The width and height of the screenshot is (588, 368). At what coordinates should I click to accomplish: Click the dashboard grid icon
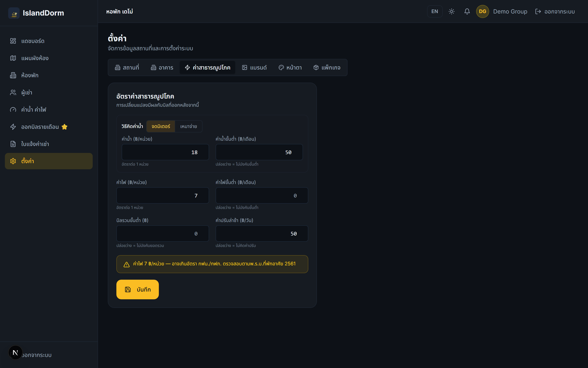coord(13,41)
